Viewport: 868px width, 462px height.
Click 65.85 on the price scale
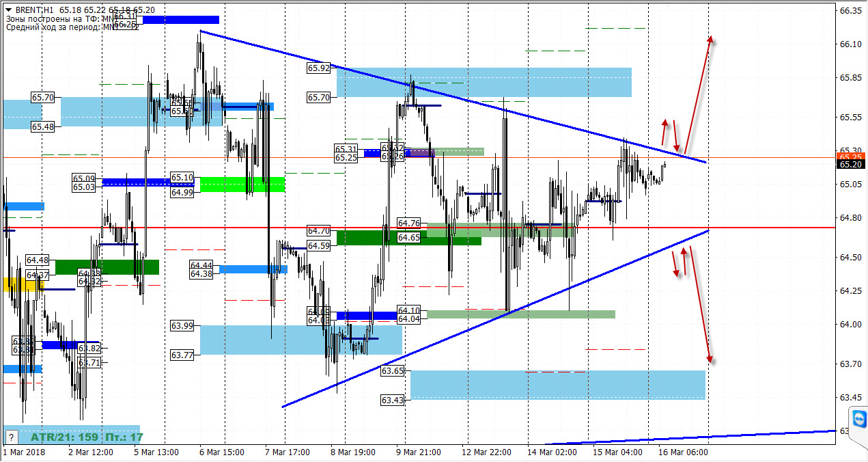(851, 78)
